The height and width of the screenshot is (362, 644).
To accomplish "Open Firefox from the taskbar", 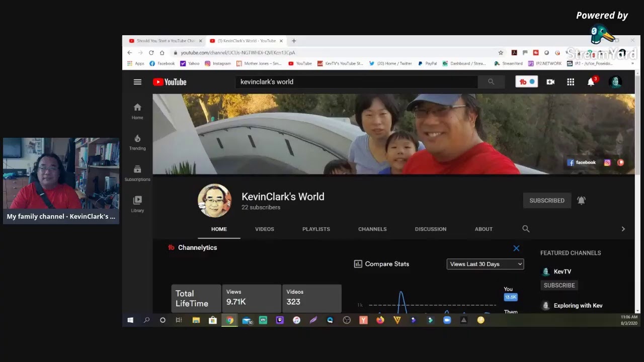I will coord(380,320).
